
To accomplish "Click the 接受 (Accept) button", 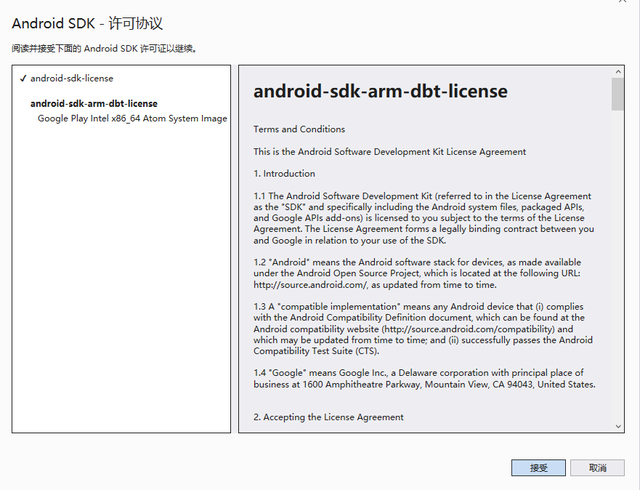I will [538, 468].
